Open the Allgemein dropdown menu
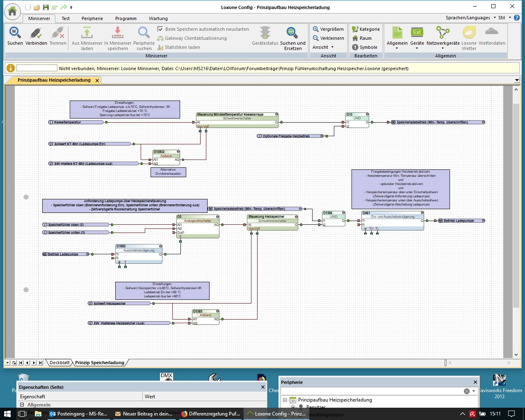525x420 pixels. (397, 48)
